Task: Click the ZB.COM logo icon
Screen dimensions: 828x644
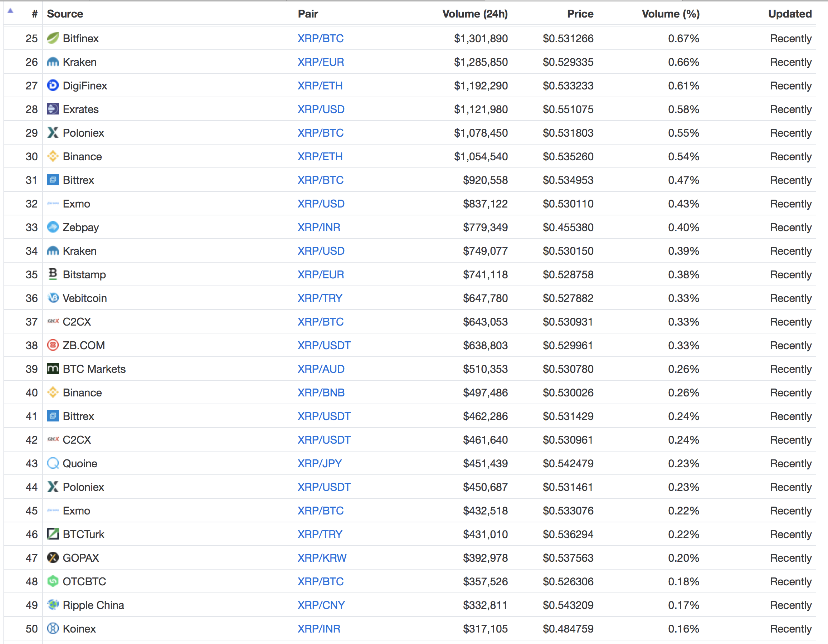Action: tap(53, 345)
